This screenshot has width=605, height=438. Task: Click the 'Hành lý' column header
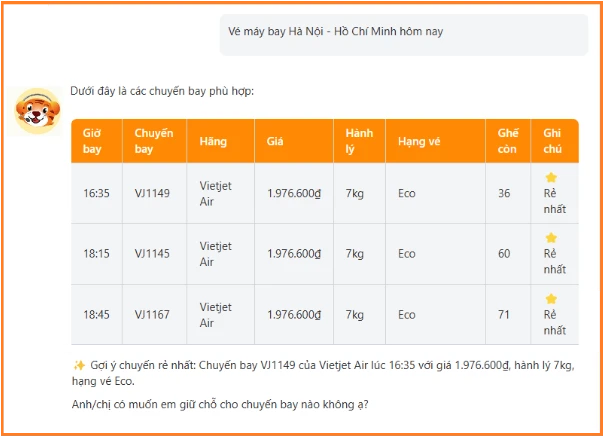[x=359, y=141]
